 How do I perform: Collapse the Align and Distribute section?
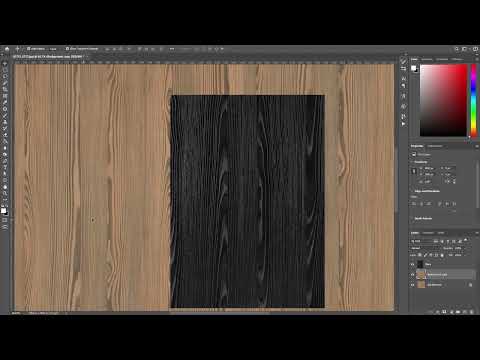click(411, 191)
